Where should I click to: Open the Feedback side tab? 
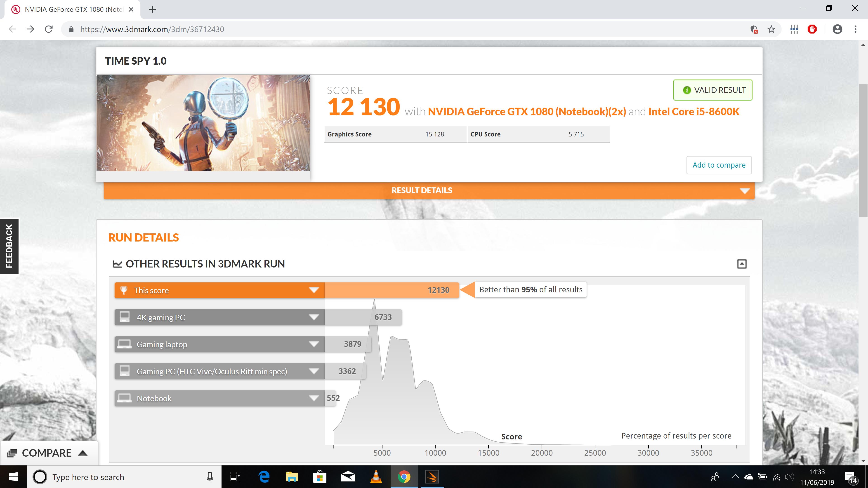pos(9,246)
